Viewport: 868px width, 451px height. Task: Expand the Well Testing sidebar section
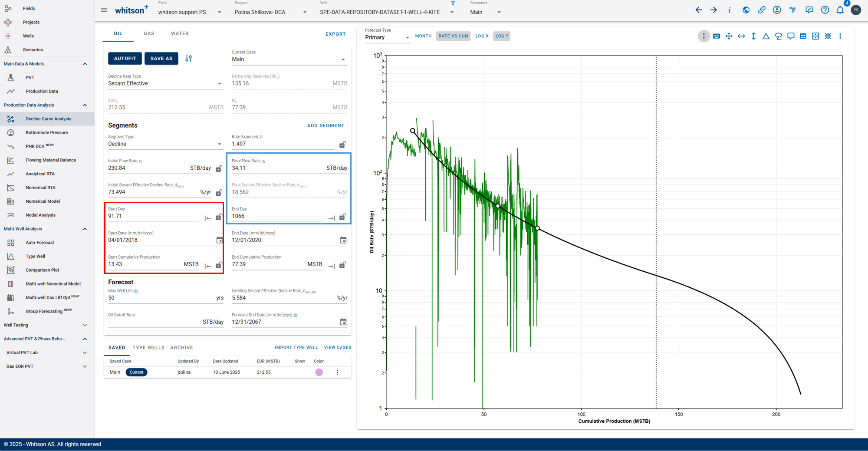point(45,325)
